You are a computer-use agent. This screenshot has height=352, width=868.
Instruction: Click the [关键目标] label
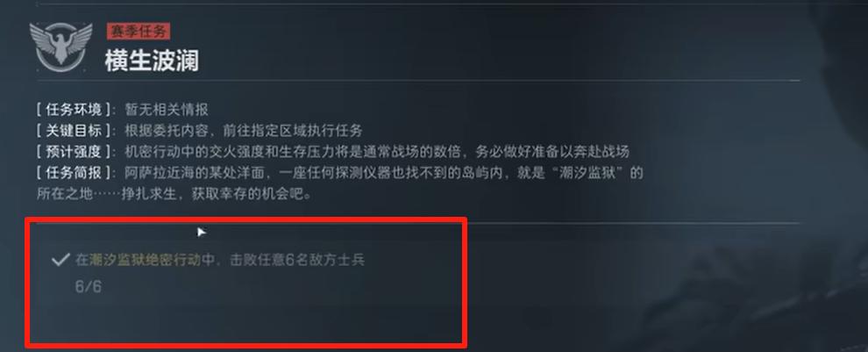(74, 131)
